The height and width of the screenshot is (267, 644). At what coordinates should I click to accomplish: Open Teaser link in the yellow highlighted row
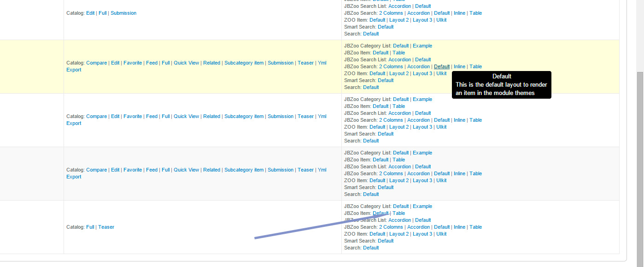coord(305,63)
